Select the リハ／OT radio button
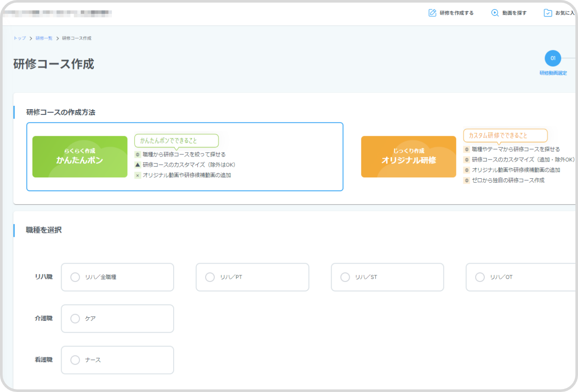This screenshot has width=578, height=392. pyautogui.click(x=480, y=277)
